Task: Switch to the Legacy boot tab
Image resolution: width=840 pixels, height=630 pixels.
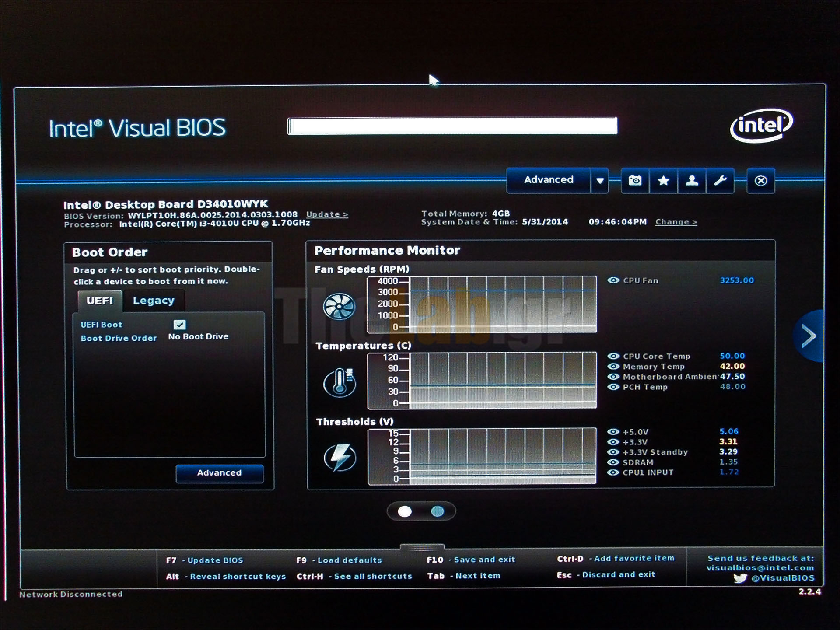Action: 154,301
